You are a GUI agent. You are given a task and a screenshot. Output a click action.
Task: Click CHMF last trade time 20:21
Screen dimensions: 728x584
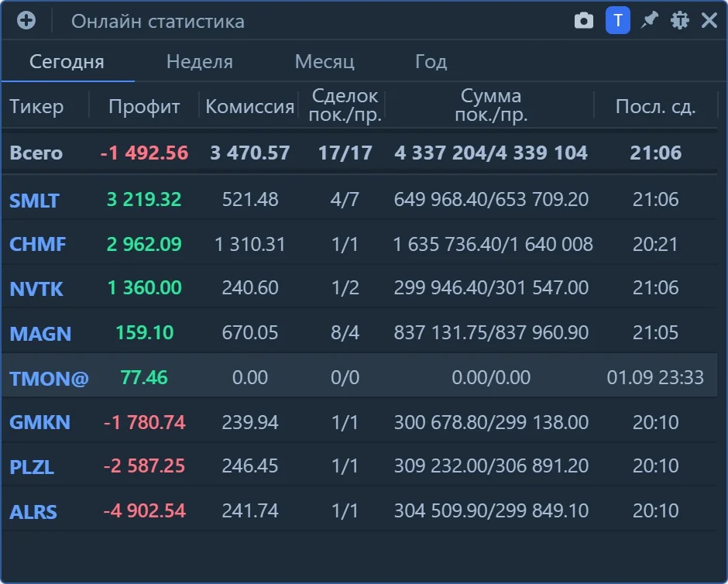[655, 244]
